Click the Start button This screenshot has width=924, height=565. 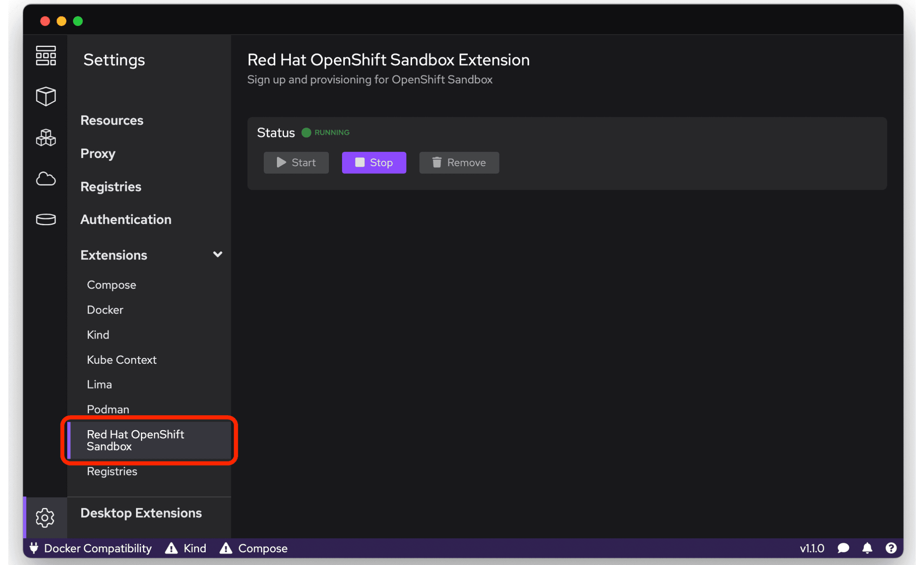pyautogui.click(x=296, y=162)
